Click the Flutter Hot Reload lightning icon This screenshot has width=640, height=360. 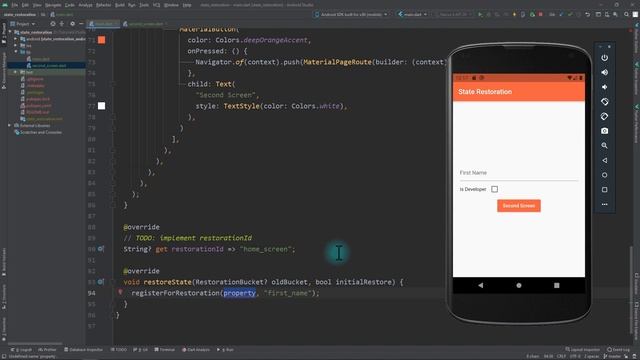pos(514,14)
